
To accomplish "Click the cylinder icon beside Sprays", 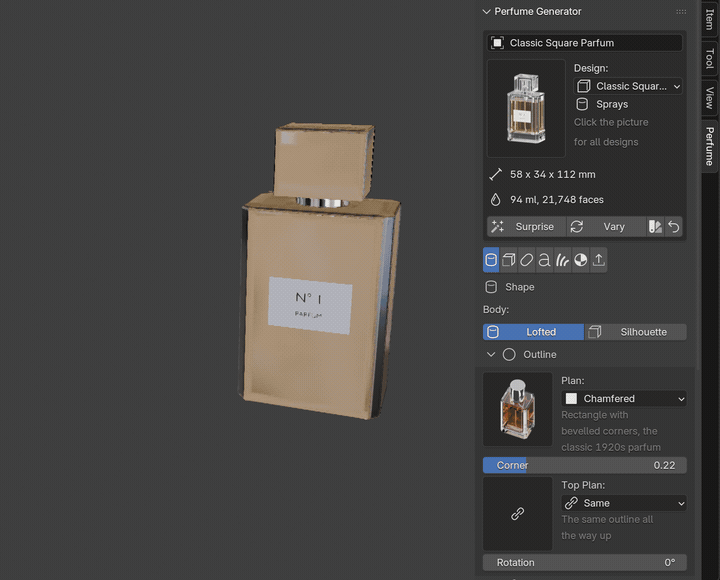I will pyautogui.click(x=582, y=104).
